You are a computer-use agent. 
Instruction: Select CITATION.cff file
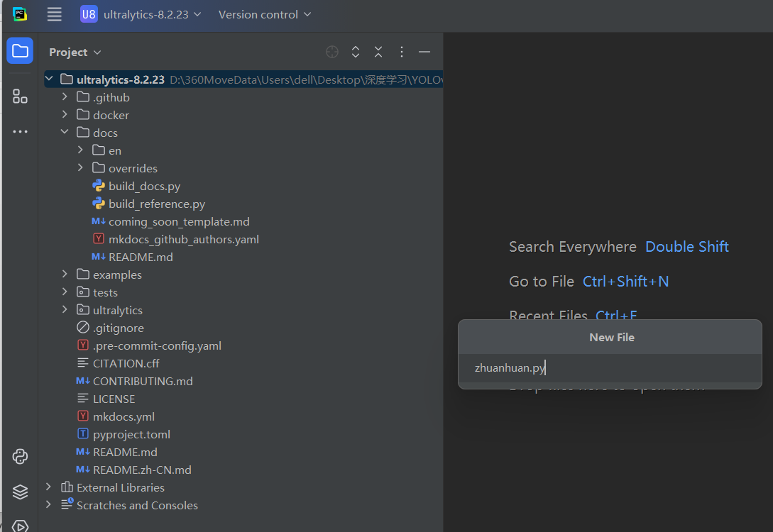pyautogui.click(x=126, y=363)
